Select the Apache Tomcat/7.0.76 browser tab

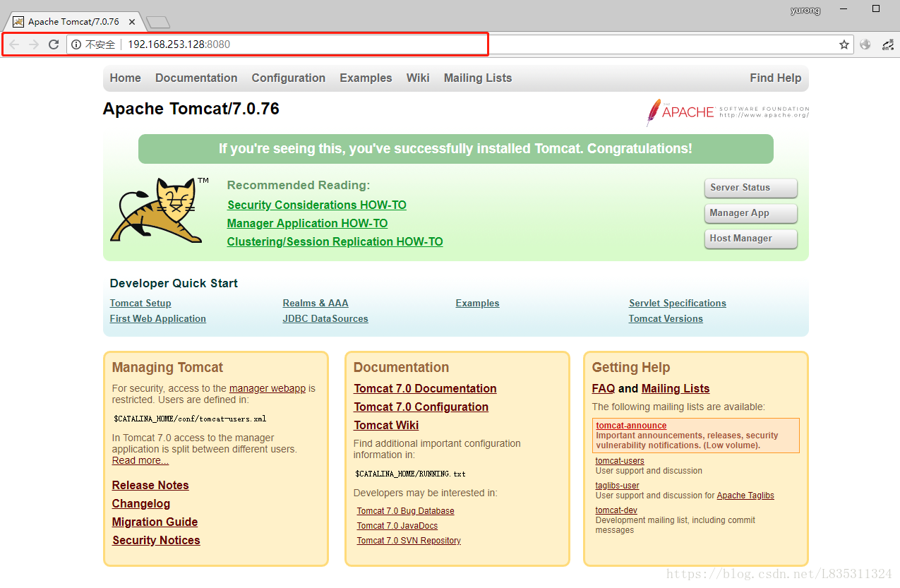click(x=73, y=22)
